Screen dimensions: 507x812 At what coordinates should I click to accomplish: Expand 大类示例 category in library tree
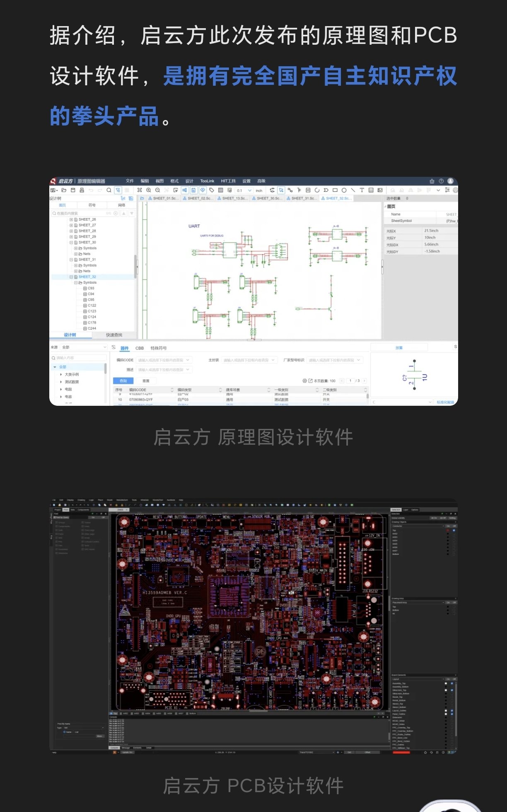coord(61,374)
